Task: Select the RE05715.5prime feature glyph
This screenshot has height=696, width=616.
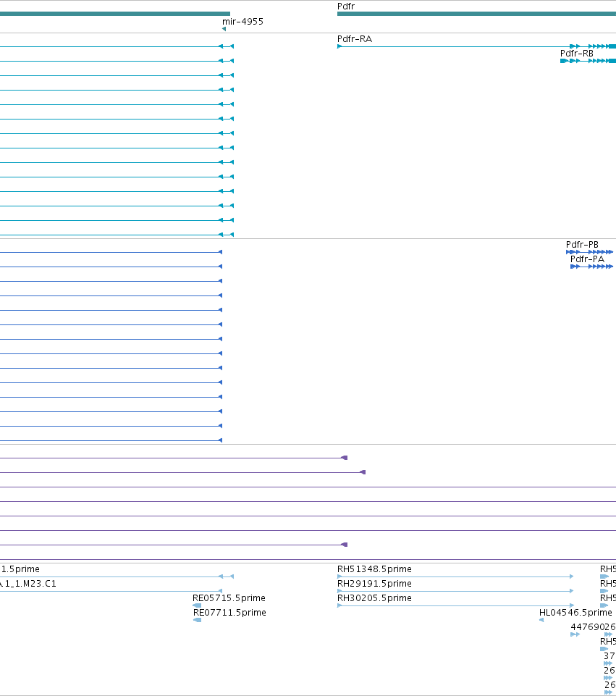Action: (197, 605)
